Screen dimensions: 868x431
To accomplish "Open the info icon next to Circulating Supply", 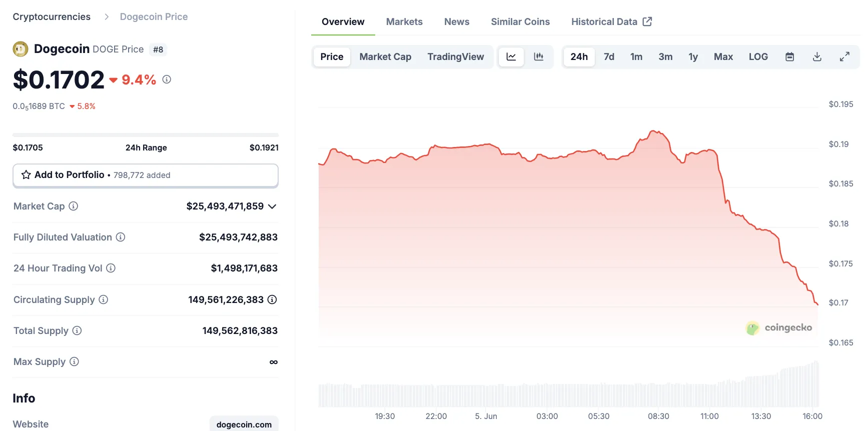I will [x=103, y=299].
